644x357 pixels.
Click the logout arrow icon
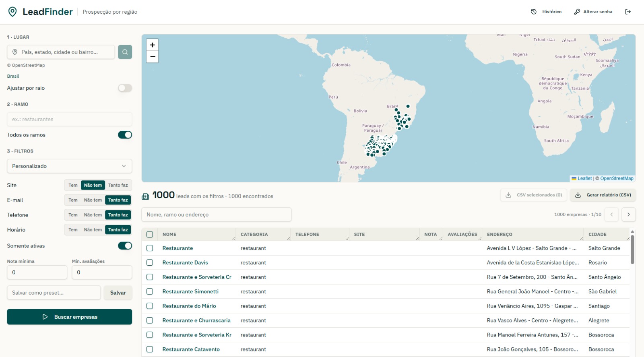[x=628, y=12]
